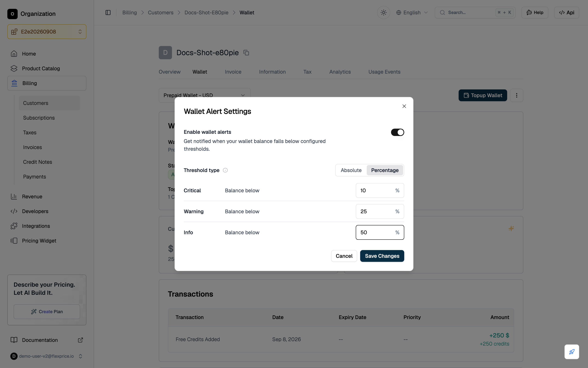Toggle the sidebar collapse icon
The height and width of the screenshot is (368, 588).
click(108, 12)
